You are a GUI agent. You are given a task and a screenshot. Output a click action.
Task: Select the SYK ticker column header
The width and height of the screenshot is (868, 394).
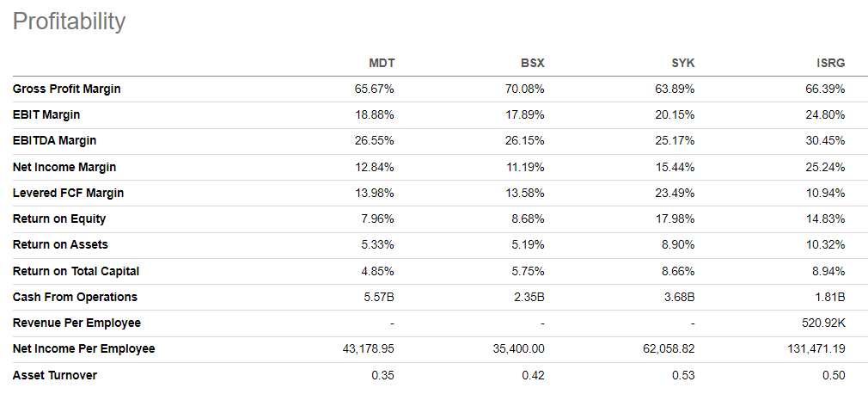pos(682,63)
